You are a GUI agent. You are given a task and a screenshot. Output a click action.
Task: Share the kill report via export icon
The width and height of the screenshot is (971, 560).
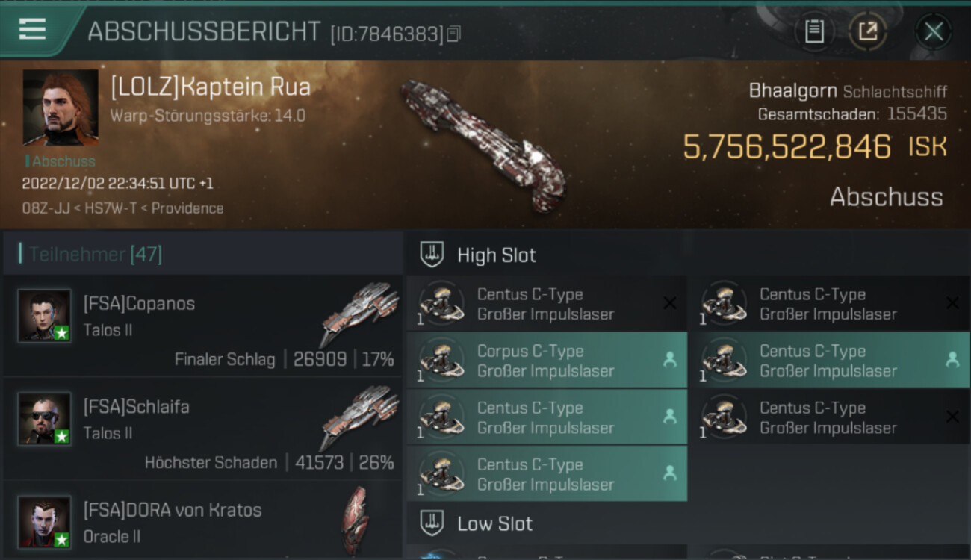868,31
